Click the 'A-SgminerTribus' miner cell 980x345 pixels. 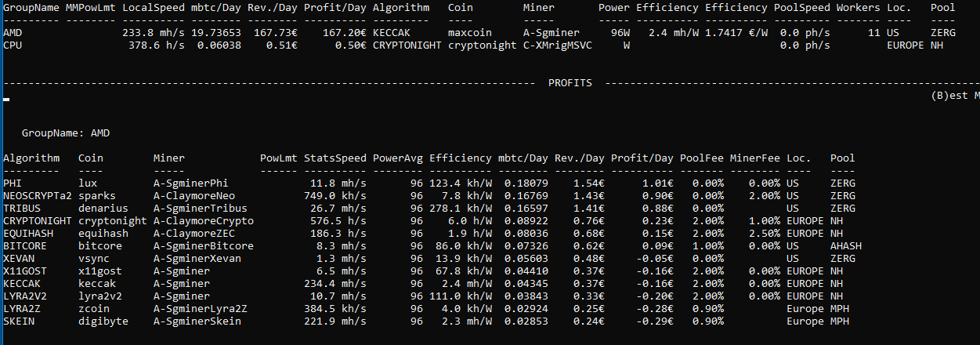(201, 209)
